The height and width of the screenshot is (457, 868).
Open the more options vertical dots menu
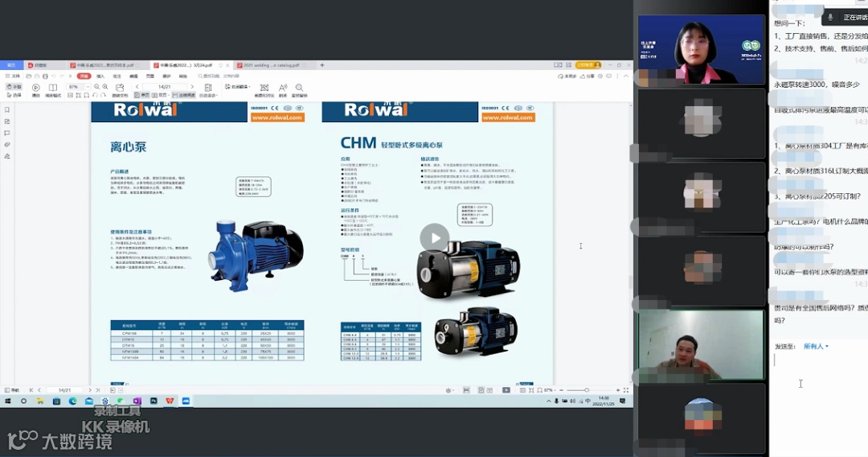pyautogui.click(x=617, y=76)
